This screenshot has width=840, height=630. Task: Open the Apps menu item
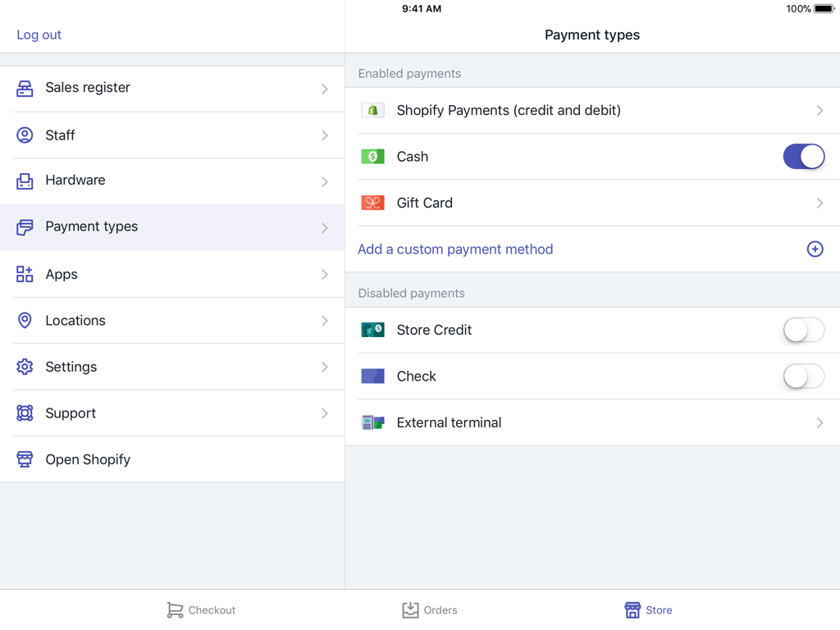pos(172,274)
